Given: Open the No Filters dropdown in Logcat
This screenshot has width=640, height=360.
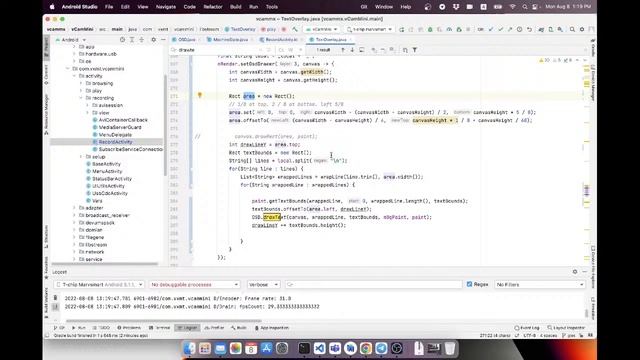Looking at the screenshot, I should pos(540,284).
